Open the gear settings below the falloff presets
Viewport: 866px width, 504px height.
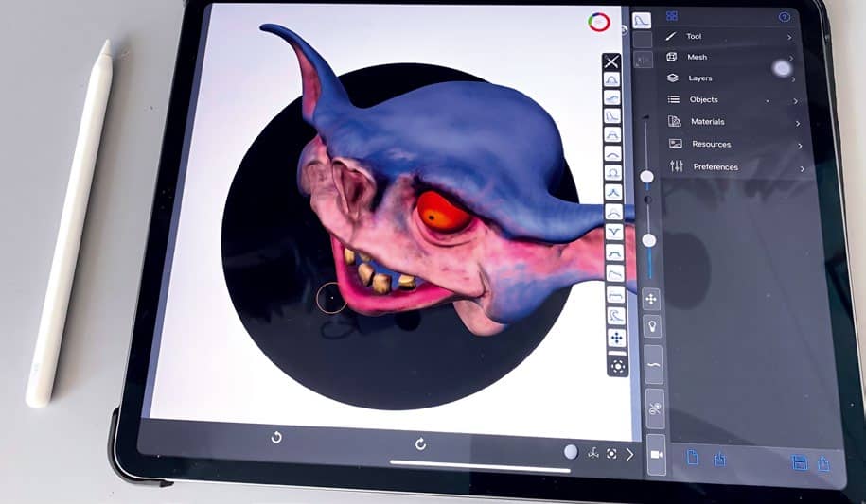(617, 367)
